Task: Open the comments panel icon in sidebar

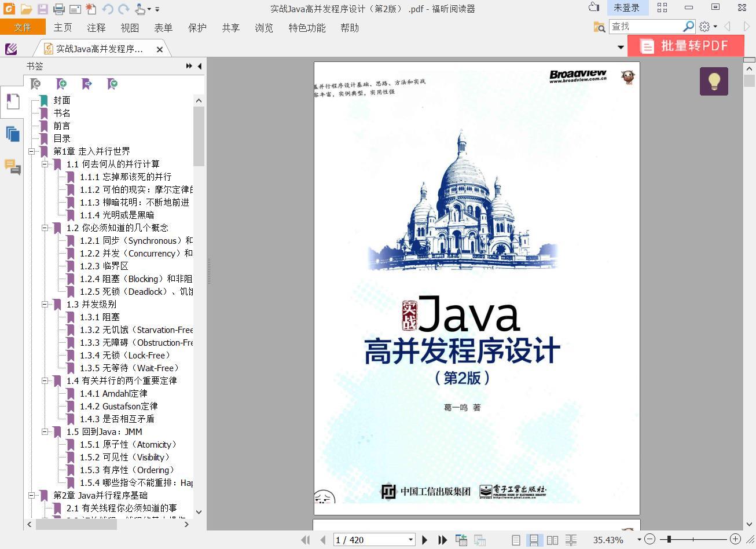Action: [12, 167]
